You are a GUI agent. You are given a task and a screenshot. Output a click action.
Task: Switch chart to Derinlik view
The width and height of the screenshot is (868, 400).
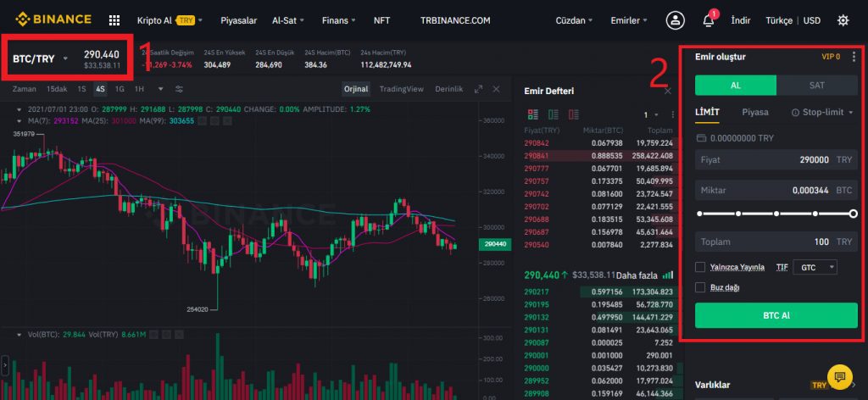tap(449, 89)
